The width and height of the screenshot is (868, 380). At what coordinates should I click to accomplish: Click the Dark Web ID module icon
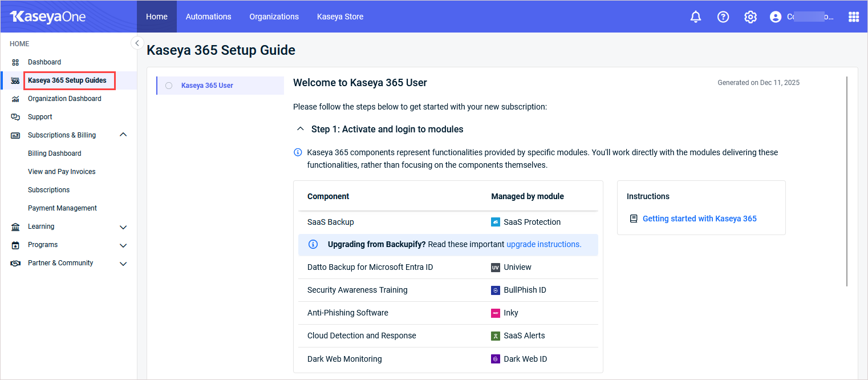click(x=496, y=359)
